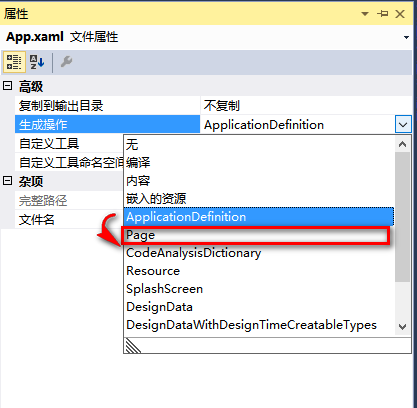The width and height of the screenshot is (417, 408).
Task: Switch to the categorized property view
Action: (14, 62)
